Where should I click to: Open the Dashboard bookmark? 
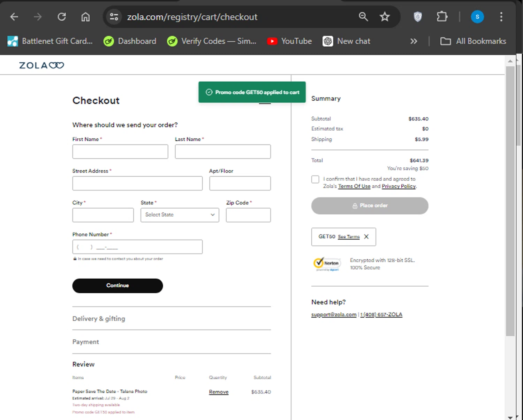coord(130,41)
